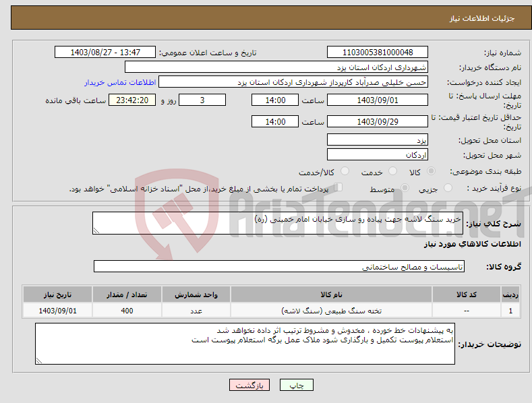The image size is (532, 403).
Task: Click the response deadline date 1403/09/01 field
Action: click(378, 100)
